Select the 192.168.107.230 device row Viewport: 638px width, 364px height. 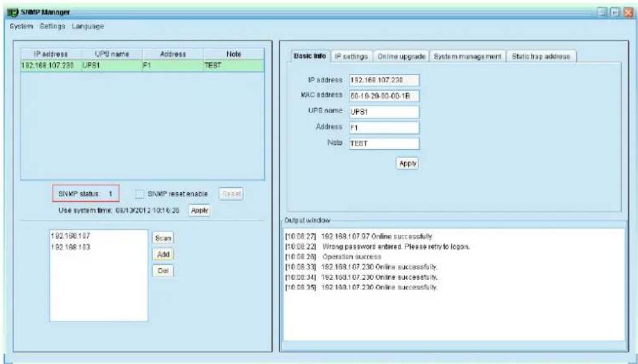(142, 66)
